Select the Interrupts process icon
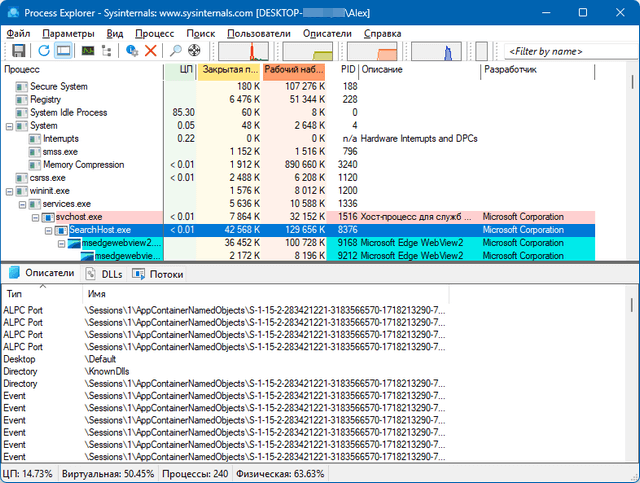 [35, 139]
